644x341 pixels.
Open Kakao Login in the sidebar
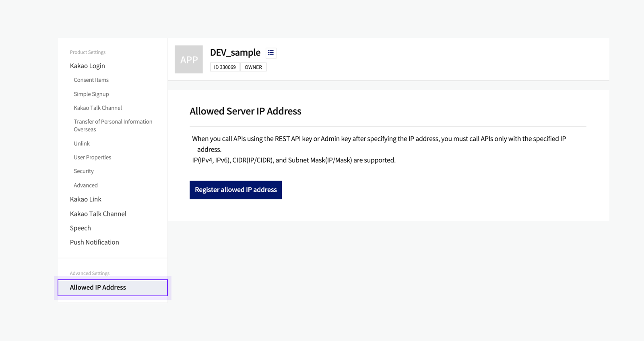coord(87,66)
